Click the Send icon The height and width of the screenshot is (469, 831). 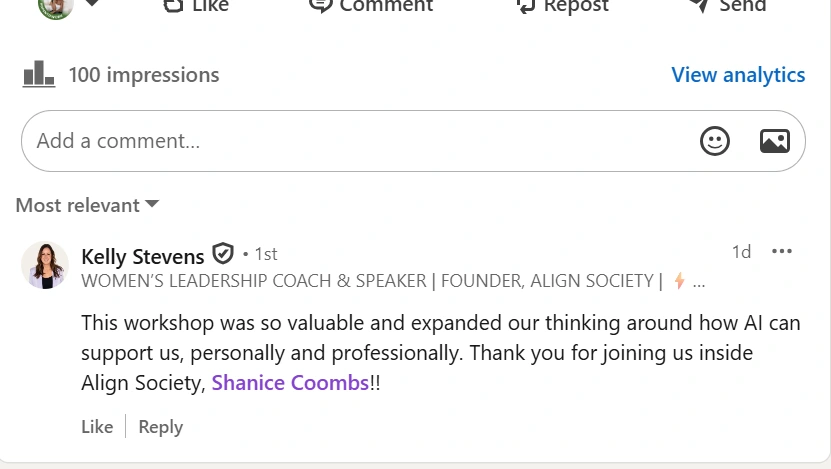click(699, 5)
